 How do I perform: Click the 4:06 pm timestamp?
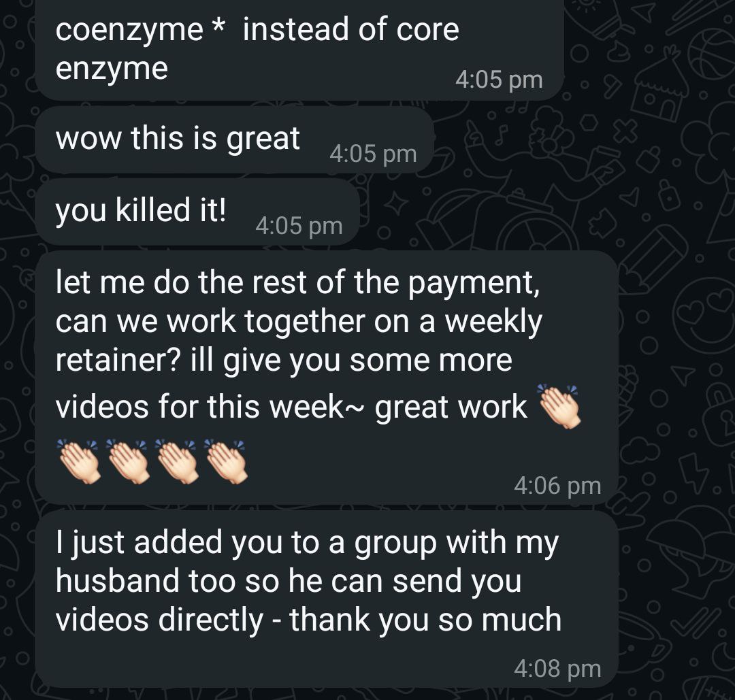[557, 486]
